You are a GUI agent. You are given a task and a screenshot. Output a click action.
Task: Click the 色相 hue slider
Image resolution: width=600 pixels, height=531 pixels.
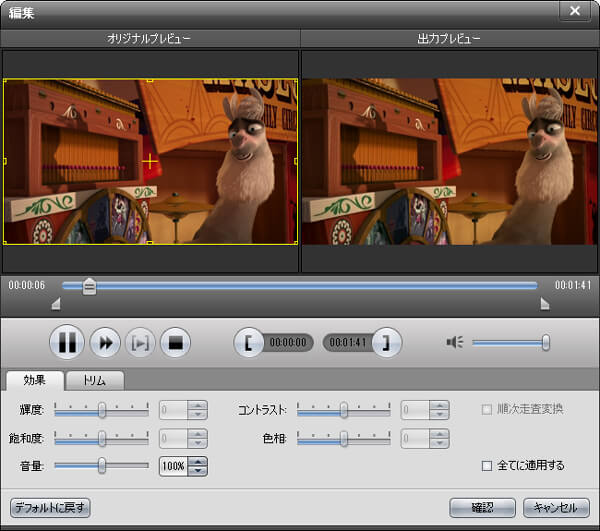(344, 439)
